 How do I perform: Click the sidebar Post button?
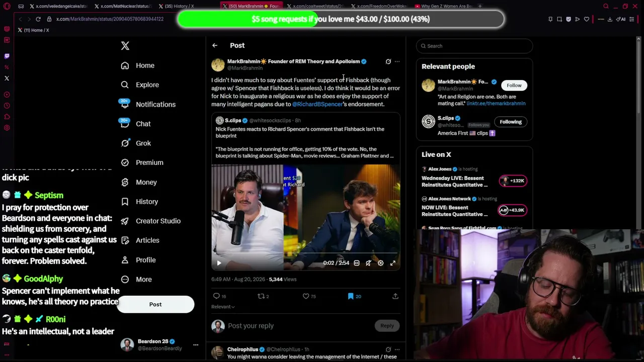pos(155,305)
